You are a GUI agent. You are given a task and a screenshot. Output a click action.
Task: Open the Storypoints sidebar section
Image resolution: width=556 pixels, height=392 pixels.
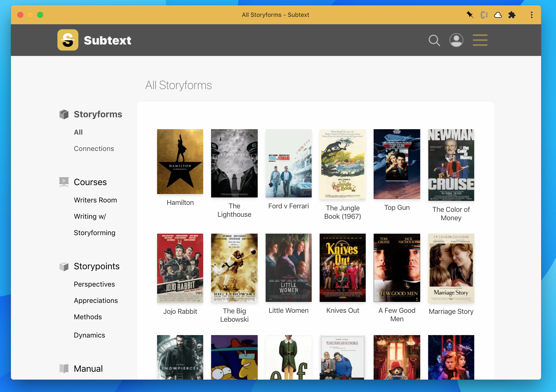coord(97,266)
